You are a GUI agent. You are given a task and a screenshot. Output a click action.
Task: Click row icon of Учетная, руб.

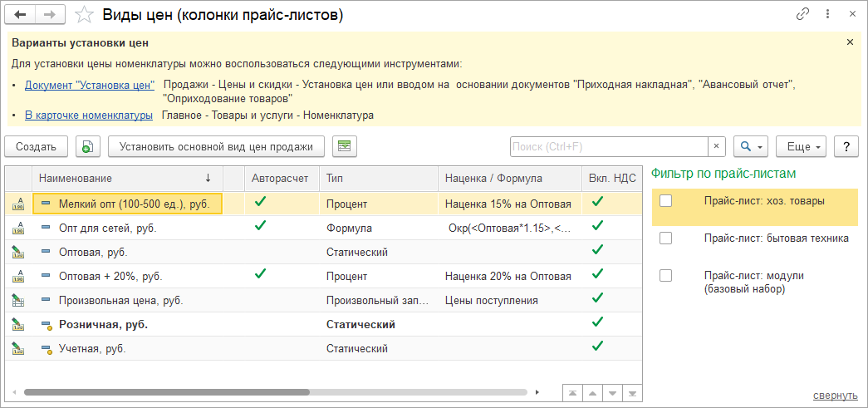coord(18,348)
